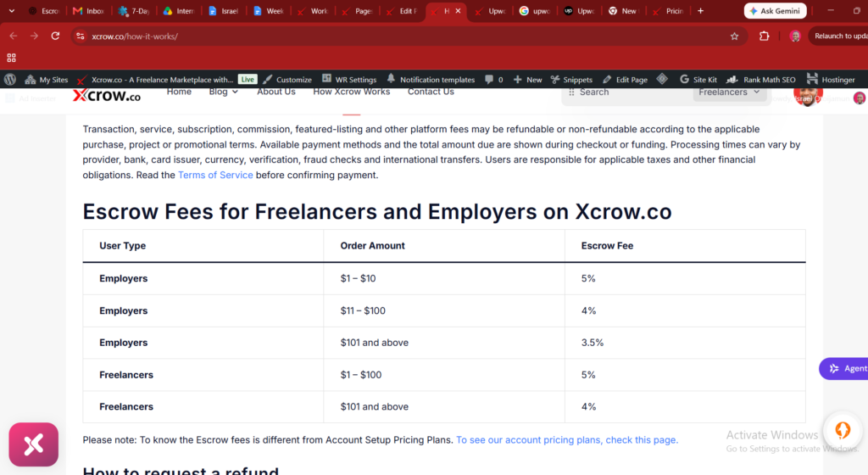Open the Chrome profile avatar
Viewport: 868px width, 475px height.
pos(795,36)
